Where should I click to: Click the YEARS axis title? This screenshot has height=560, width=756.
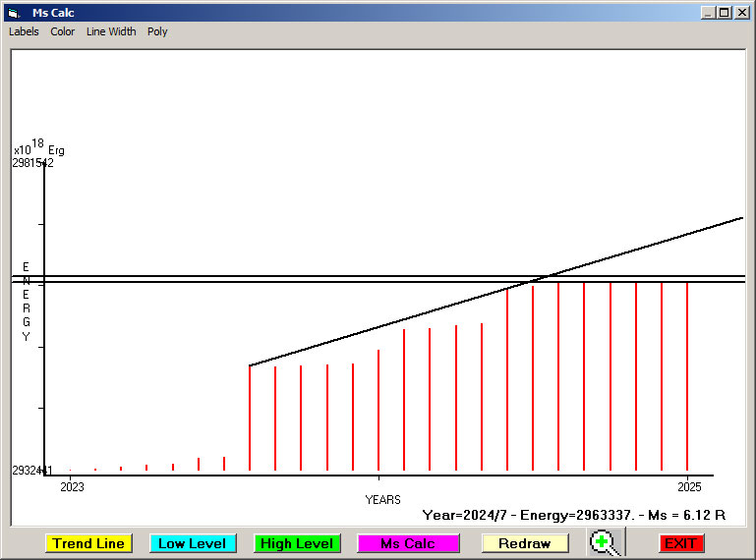pyautogui.click(x=382, y=499)
